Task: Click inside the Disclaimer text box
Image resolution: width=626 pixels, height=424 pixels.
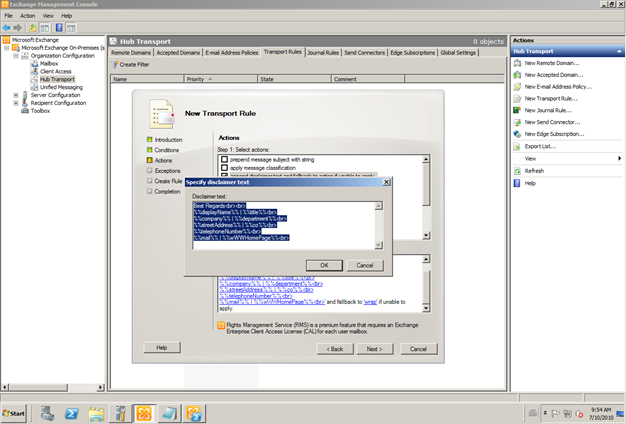Action: pyautogui.click(x=284, y=226)
